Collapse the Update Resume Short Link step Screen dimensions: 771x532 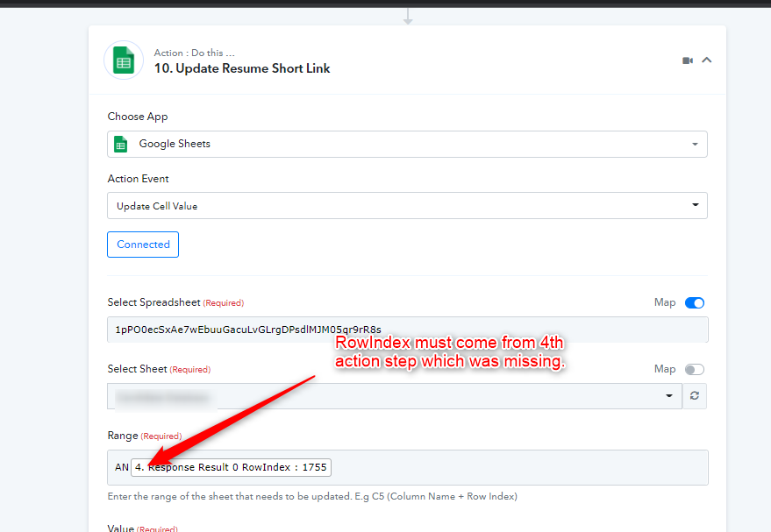pos(707,60)
